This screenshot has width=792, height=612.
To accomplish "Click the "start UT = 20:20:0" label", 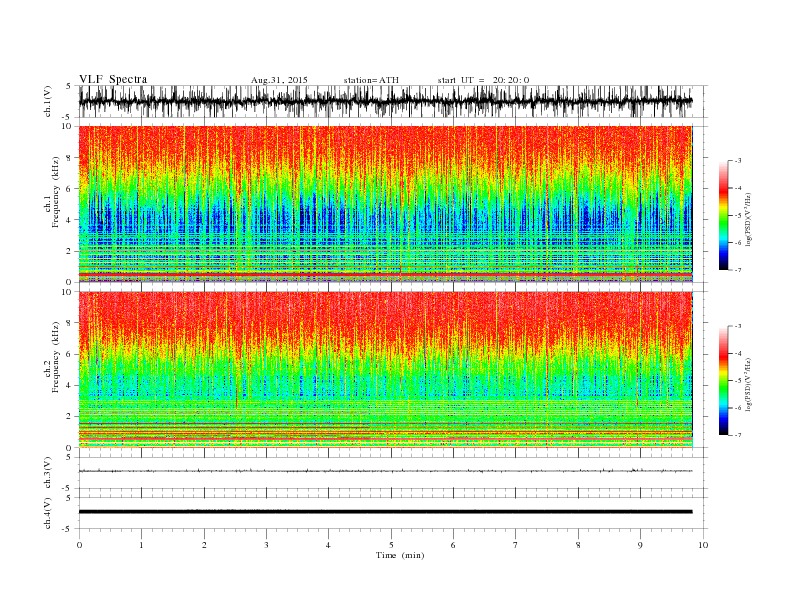I will coord(483,80).
